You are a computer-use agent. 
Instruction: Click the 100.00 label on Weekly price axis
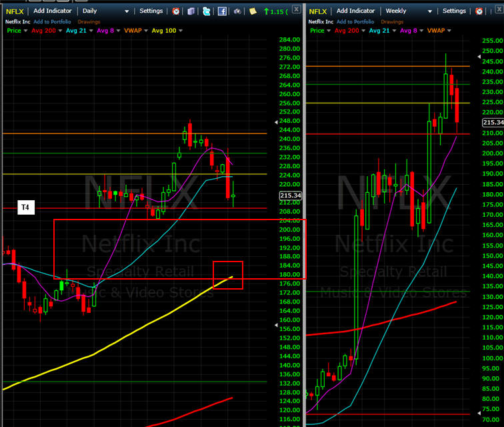[x=493, y=358]
